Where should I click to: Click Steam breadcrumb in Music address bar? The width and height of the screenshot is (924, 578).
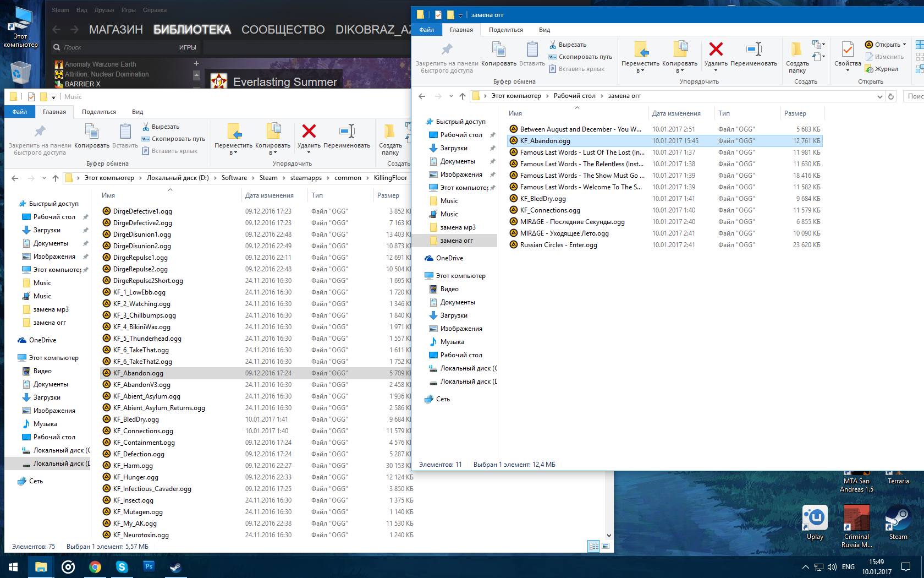click(x=268, y=178)
